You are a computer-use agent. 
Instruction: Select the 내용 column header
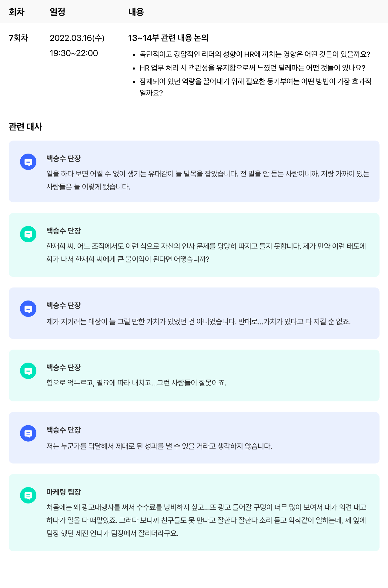click(x=136, y=12)
